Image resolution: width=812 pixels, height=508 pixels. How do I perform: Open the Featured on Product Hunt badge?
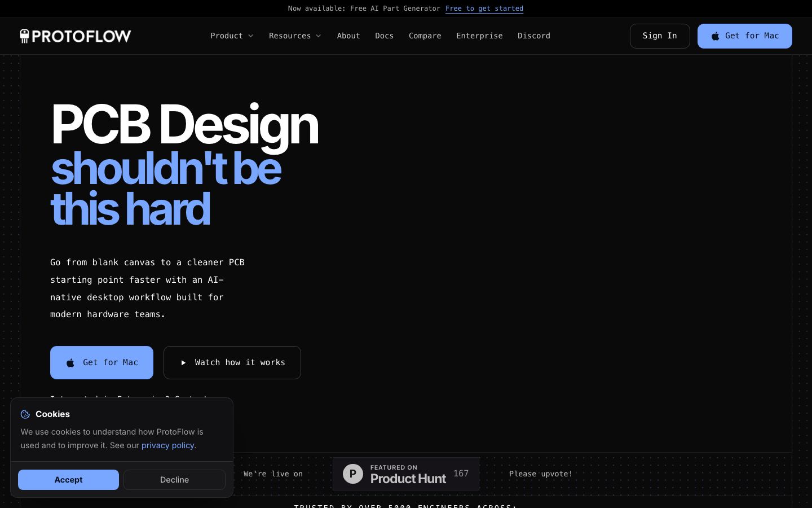point(406,474)
